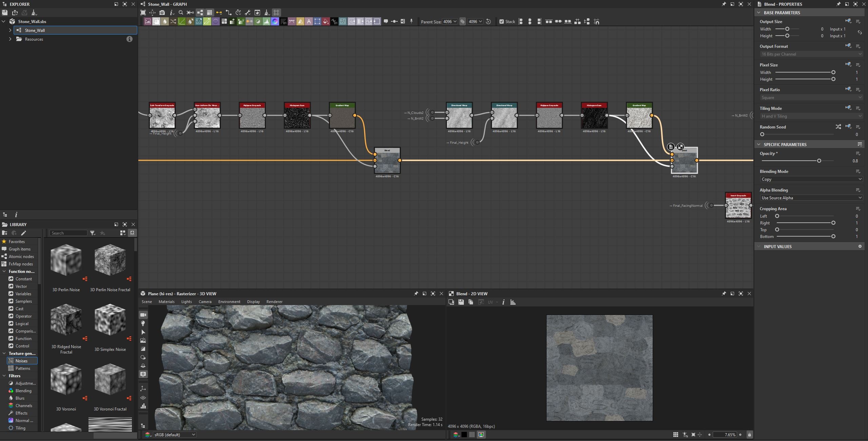Screen dimensions: 868x441
Task: Open the first Parent Size 4096 dropdown
Action: point(450,21)
